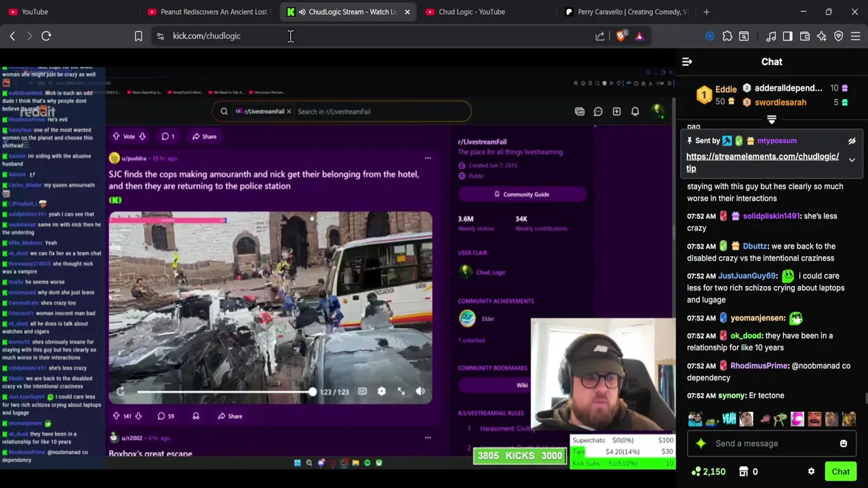
Task: Open the browser hamburger menu
Action: [x=856, y=36]
